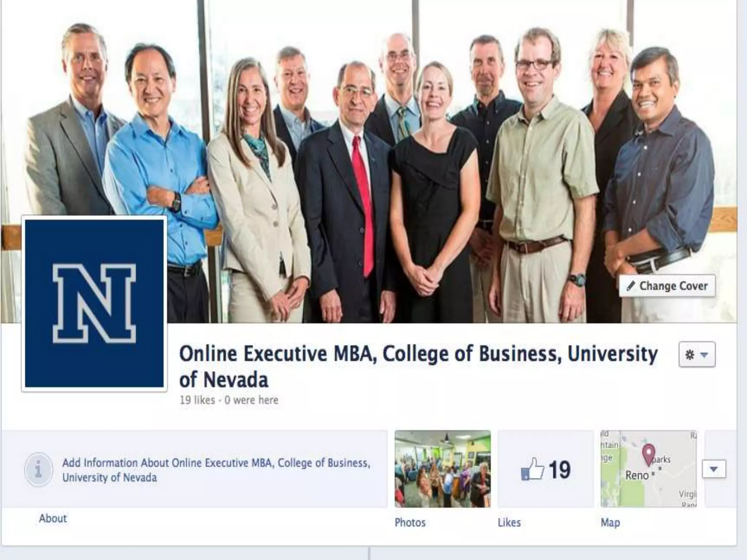Open the Photos thumbnail
The image size is (747, 560).
click(442, 469)
